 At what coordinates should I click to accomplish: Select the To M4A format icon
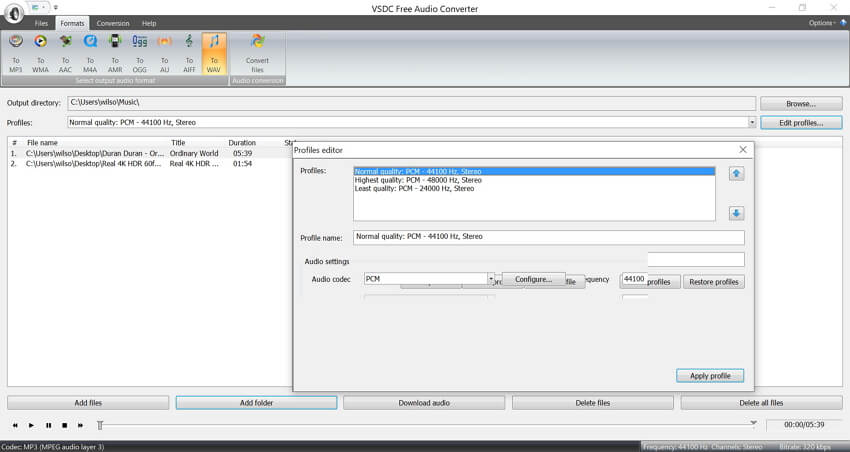pos(90,53)
